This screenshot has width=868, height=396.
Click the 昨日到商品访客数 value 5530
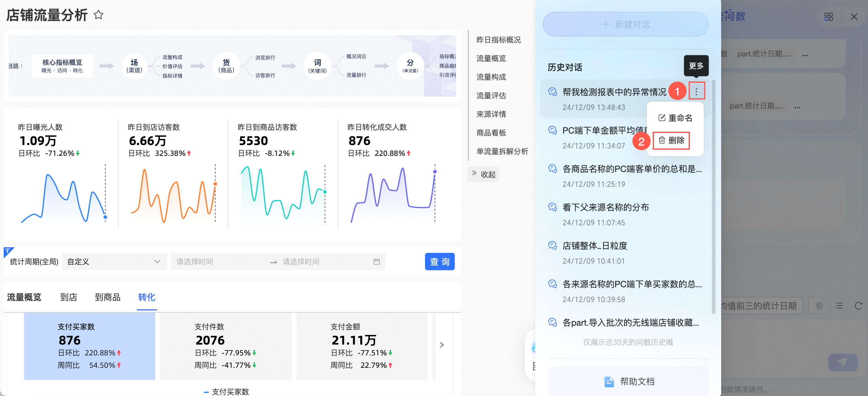pyautogui.click(x=253, y=141)
